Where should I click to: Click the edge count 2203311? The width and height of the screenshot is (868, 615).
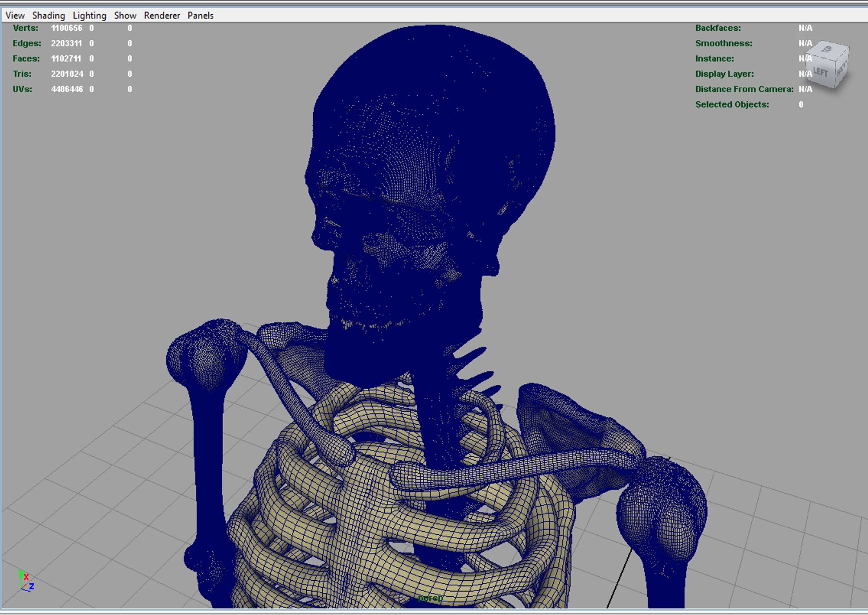click(x=67, y=43)
